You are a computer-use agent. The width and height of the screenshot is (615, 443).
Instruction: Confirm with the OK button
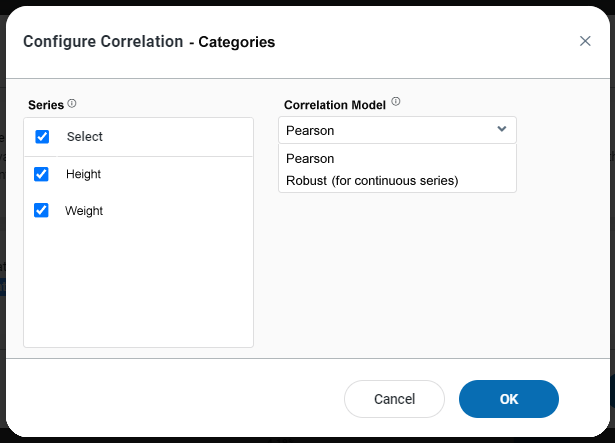(508, 399)
